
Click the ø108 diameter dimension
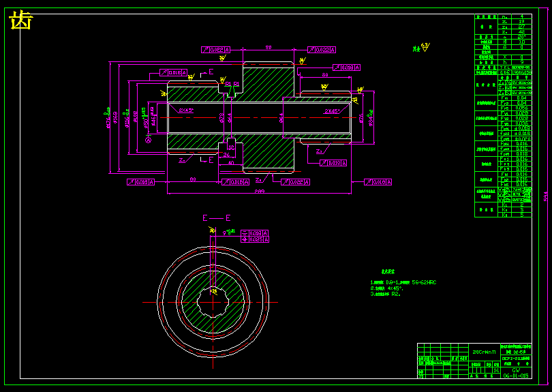(134, 118)
